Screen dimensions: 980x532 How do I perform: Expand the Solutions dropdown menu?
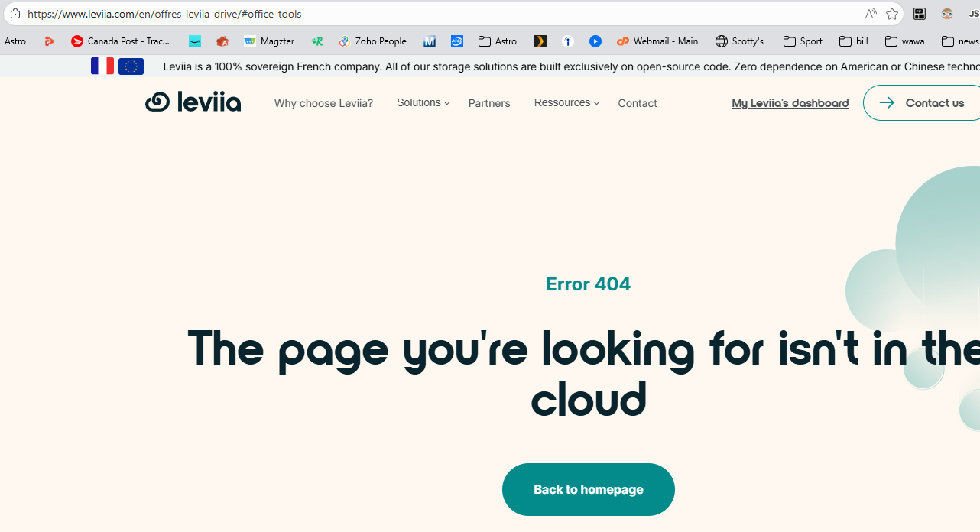click(423, 102)
